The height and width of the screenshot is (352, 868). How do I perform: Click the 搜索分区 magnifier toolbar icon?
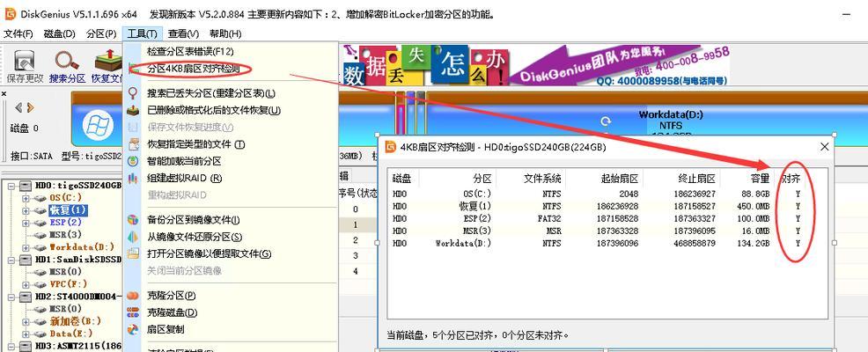pyautogui.click(x=67, y=66)
